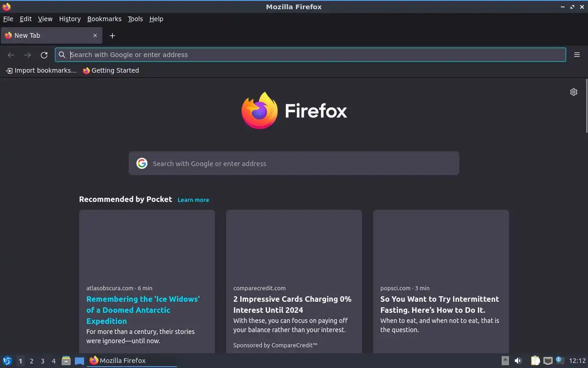Click the magnifier icon in address bar
Image resolution: width=588 pixels, height=368 pixels.
coord(62,55)
